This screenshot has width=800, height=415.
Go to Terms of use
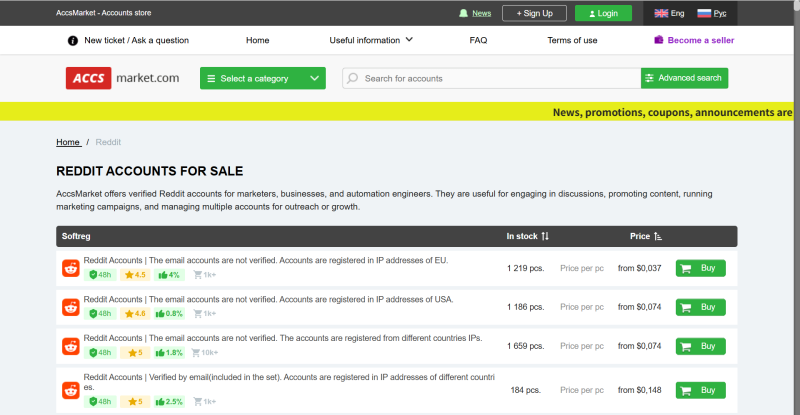tap(572, 40)
